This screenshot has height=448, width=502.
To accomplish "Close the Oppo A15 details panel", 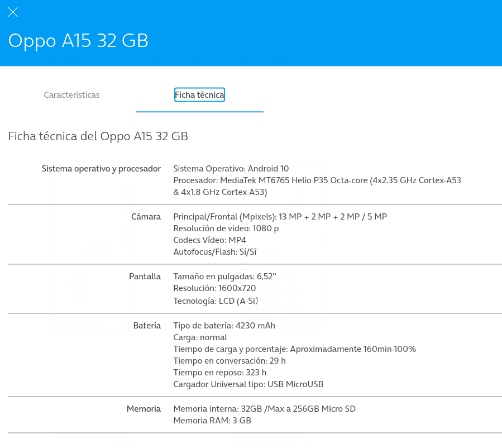I will pyautogui.click(x=13, y=12).
